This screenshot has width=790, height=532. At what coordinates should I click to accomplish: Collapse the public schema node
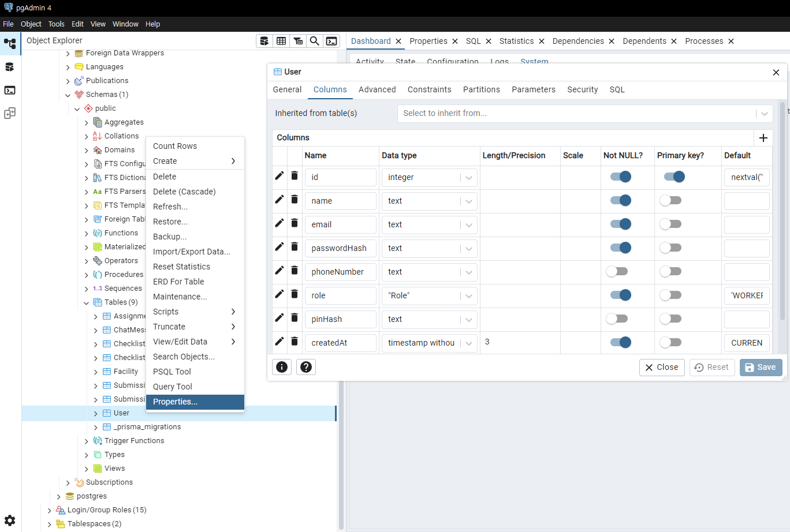coord(77,108)
